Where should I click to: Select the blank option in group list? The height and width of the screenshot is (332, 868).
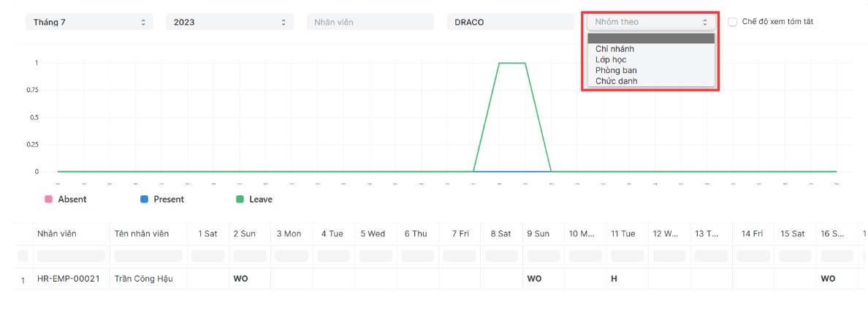pyautogui.click(x=651, y=38)
